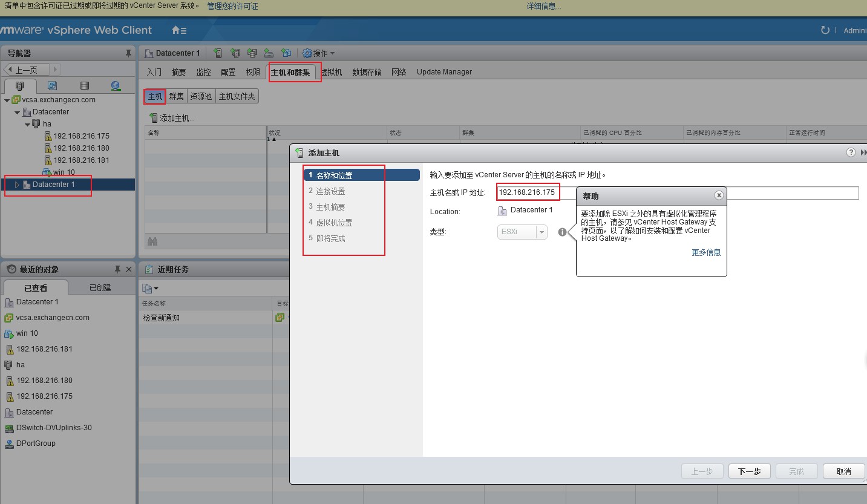Click the New Virtual Machine toolbar icon
Image resolution: width=867 pixels, height=504 pixels.
287,53
